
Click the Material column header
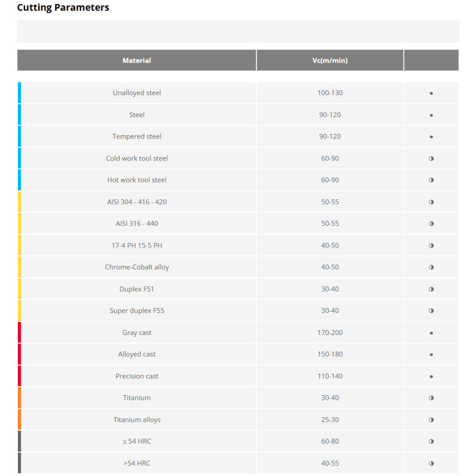pos(137,60)
